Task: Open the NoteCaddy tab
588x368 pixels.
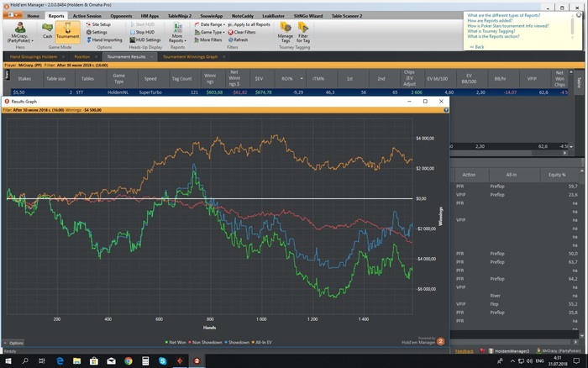Action: coord(243,16)
